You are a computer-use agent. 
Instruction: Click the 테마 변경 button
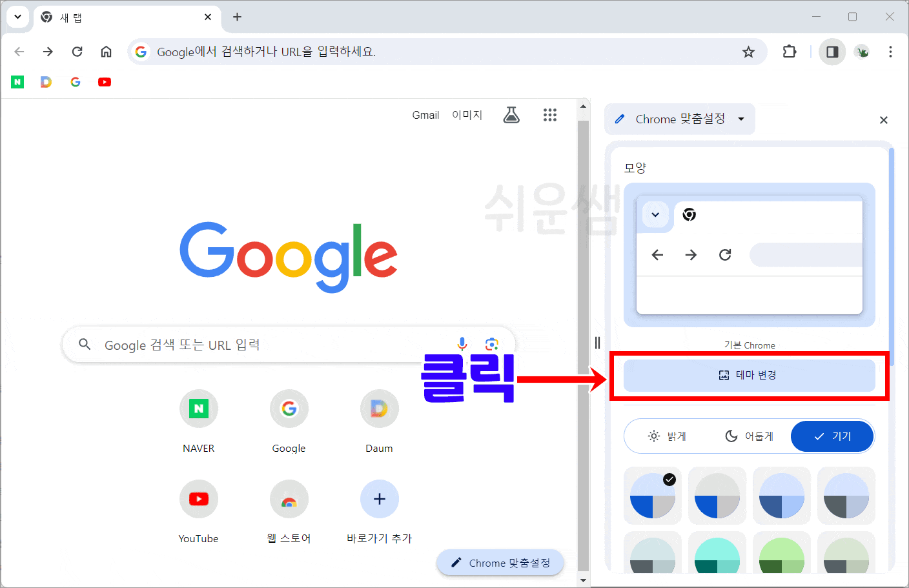[x=749, y=375]
